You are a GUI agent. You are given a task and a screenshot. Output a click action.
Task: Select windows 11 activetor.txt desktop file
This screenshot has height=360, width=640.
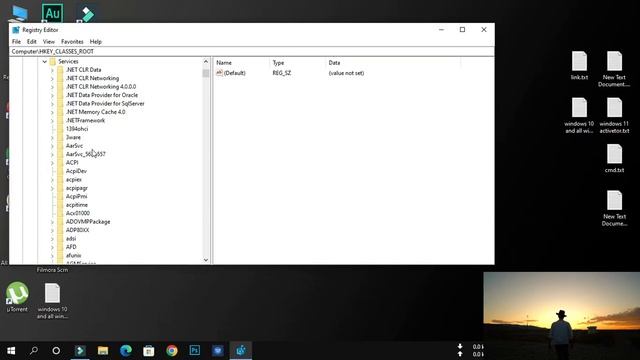614,116
